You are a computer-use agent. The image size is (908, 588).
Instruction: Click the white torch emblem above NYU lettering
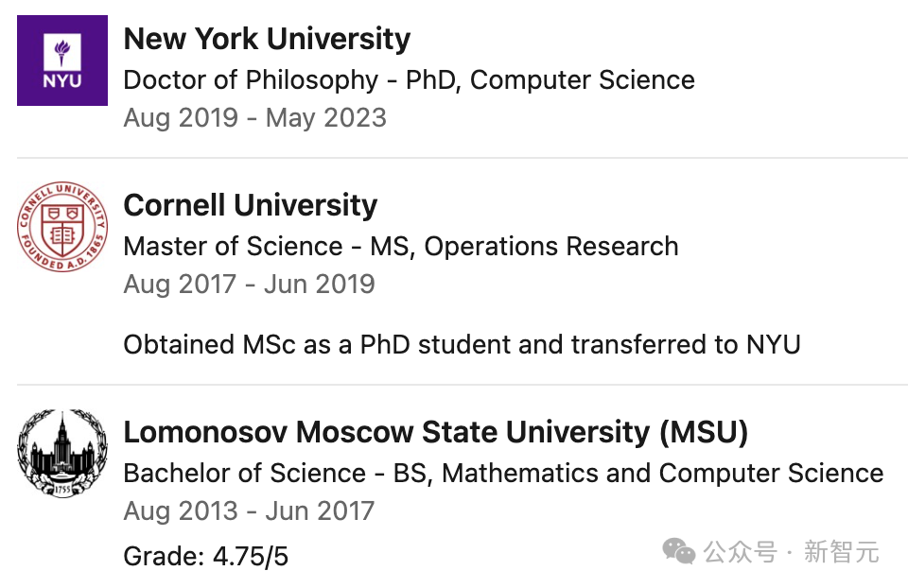(62, 50)
